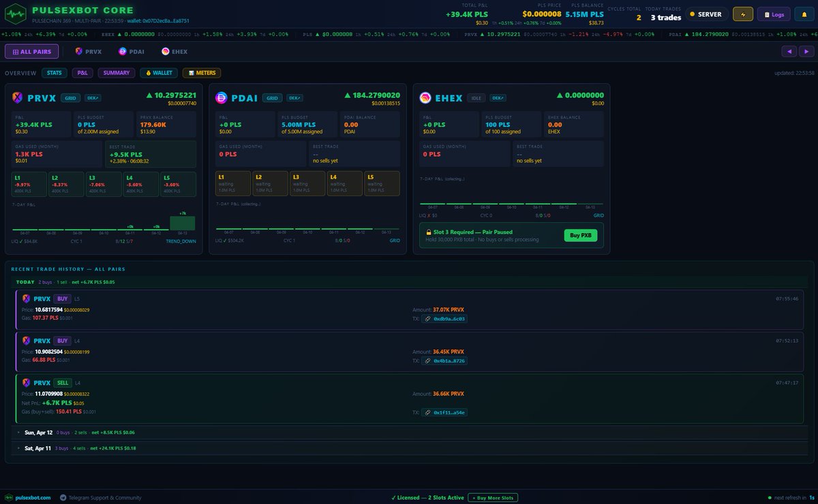The height and width of the screenshot is (504, 818).
Task: Click the PulsexBot Core heartbeat logo
Action: click(x=16, y=13)
